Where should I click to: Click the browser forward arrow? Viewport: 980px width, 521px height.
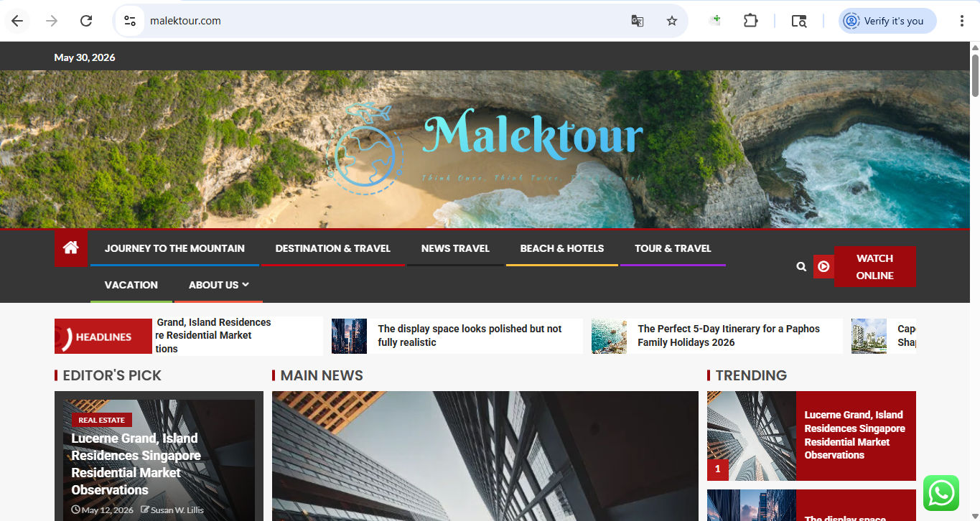[52, 21]
